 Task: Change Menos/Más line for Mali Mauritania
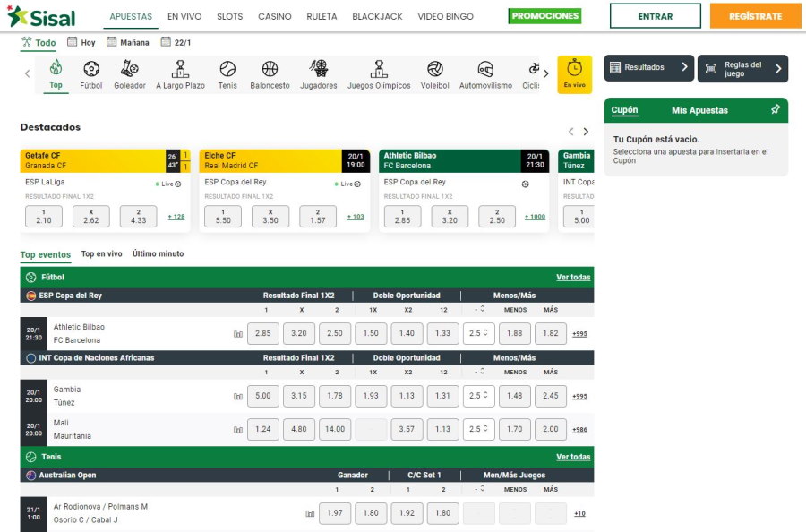click(x=479, y=429)
